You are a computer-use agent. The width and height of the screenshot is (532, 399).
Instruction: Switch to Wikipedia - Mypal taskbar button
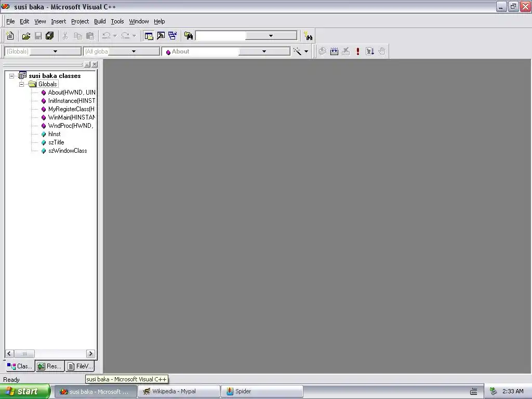[x=179, y=391]
